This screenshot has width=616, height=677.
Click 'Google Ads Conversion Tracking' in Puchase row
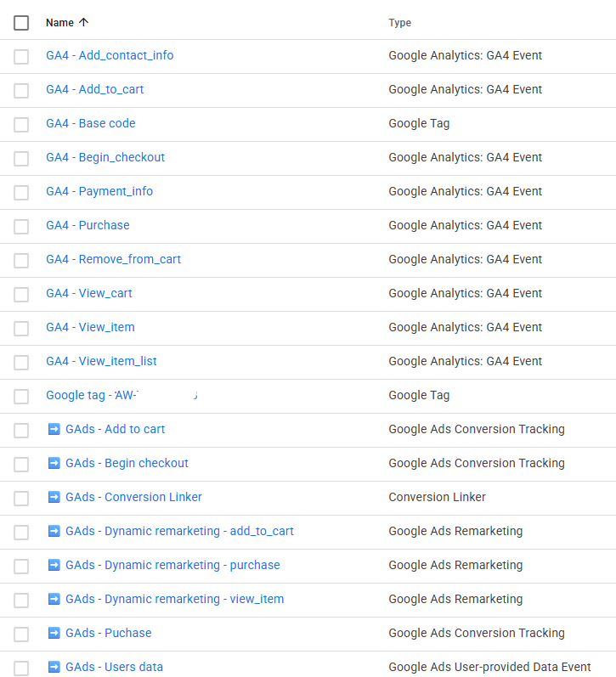pos(477,633)
